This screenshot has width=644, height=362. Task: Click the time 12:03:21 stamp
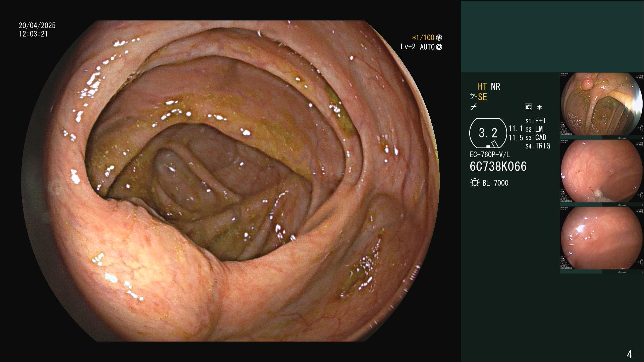tap(34, 34)
